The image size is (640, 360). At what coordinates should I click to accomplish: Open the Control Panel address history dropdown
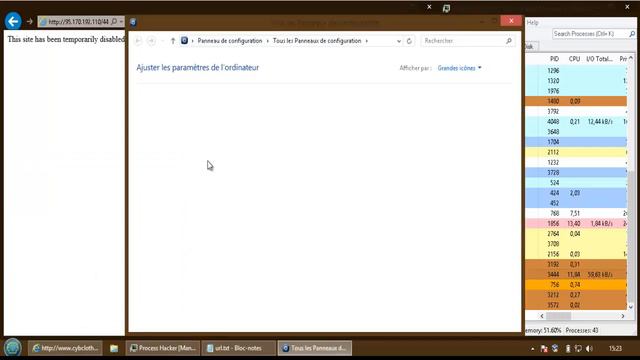[399, 41]
